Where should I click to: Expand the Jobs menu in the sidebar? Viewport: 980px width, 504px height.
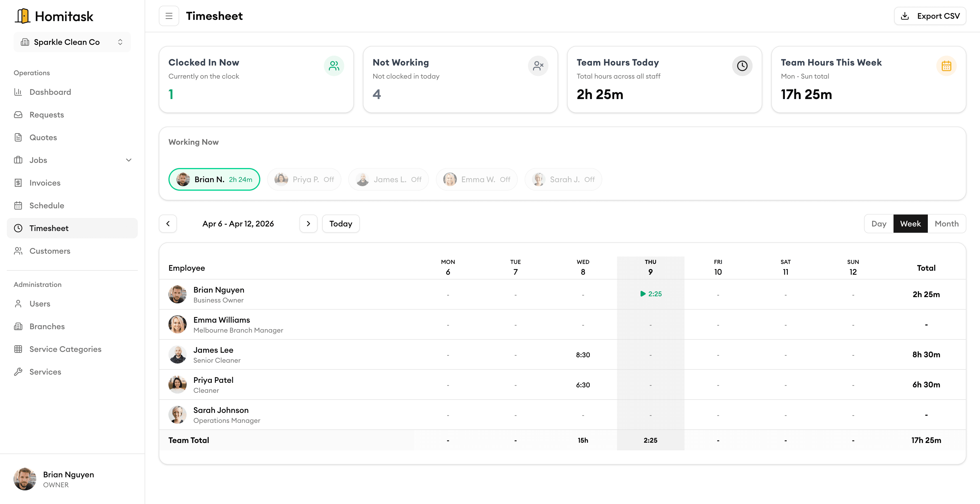pyautogui.click(x=128, y=160)
